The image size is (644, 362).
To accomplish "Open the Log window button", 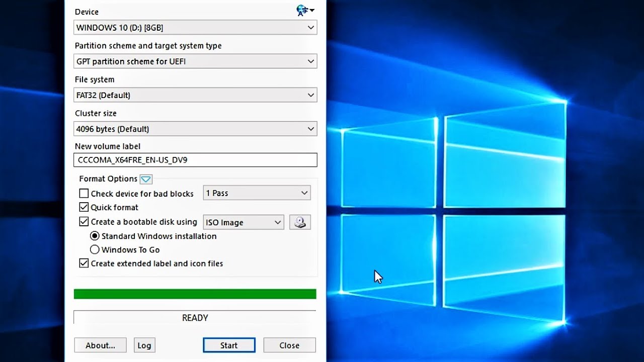I will pos(144,345).
